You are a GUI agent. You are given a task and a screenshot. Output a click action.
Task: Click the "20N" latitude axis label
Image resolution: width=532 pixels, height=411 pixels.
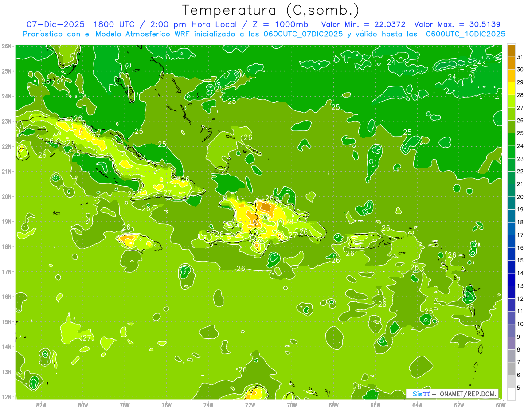(x=7, y=196)
